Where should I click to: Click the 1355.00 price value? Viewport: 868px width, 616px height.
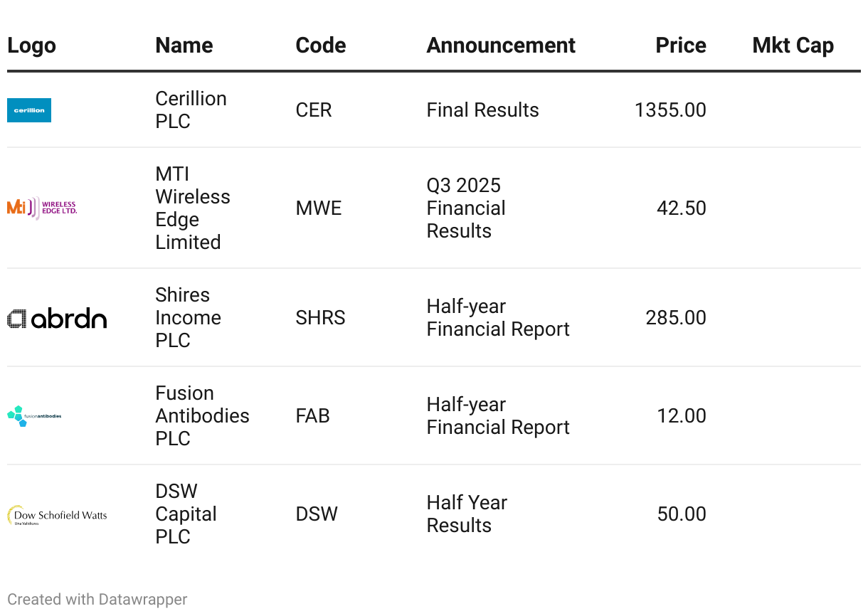pos(670,110)
